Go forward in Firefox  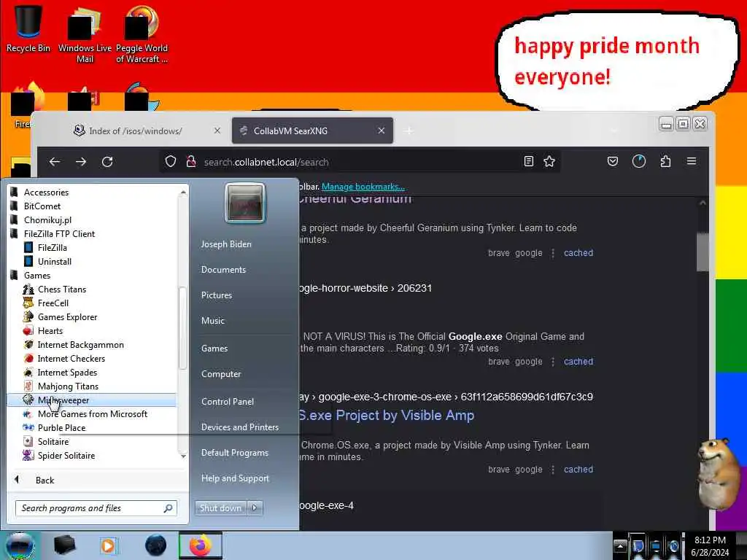coord(81,162)
